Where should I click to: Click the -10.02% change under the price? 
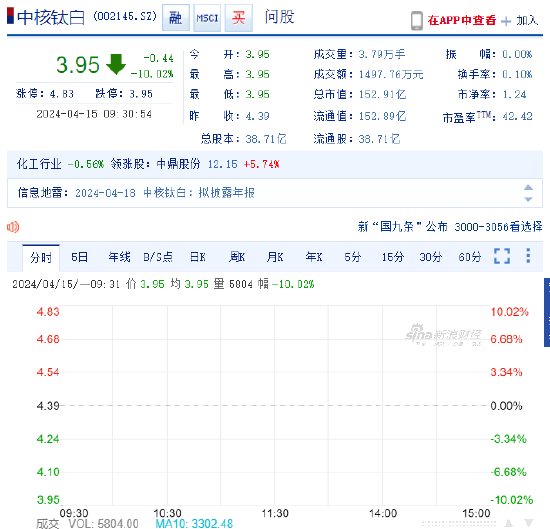click(152, 74)
